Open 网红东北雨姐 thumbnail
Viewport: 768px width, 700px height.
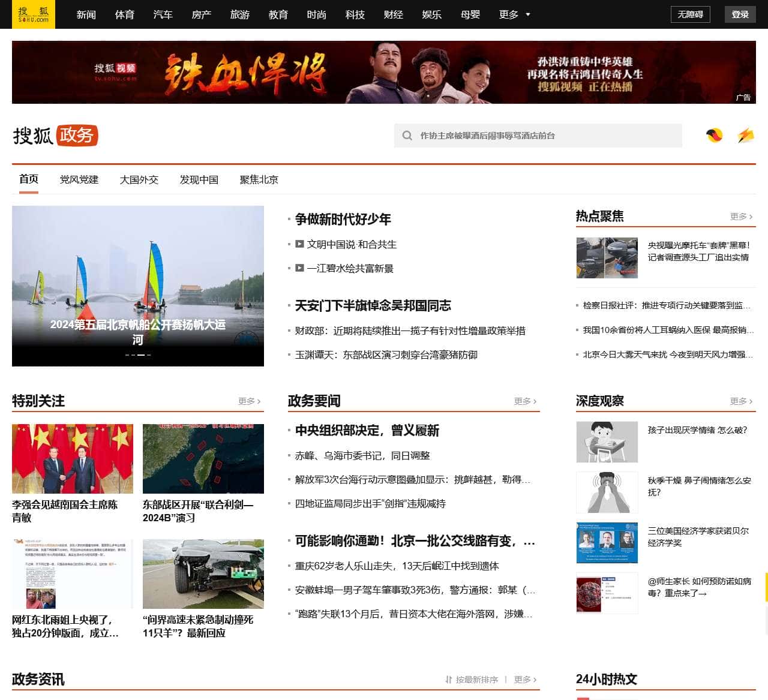(x=73, y=574)
